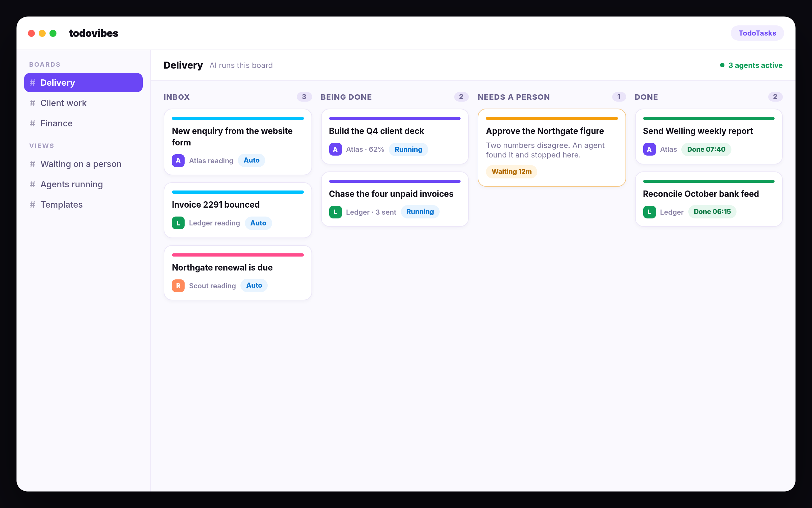Image resolution: width=812 pixels, height=508 pixels.
Task: Click the BEING DONE column header
Action: click(346, 97)
